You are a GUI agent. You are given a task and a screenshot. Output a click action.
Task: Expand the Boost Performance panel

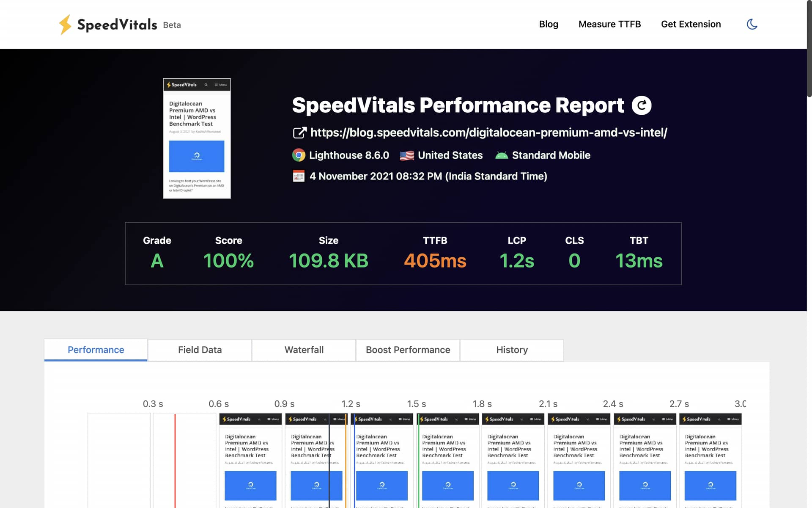pos(407,350)
